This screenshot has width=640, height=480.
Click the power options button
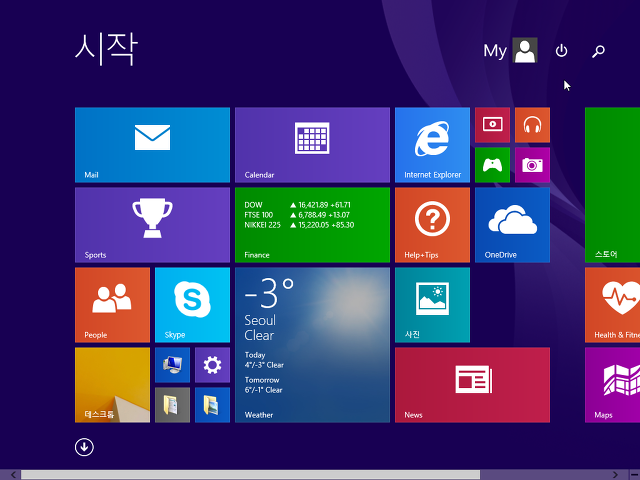pos(561,51)
